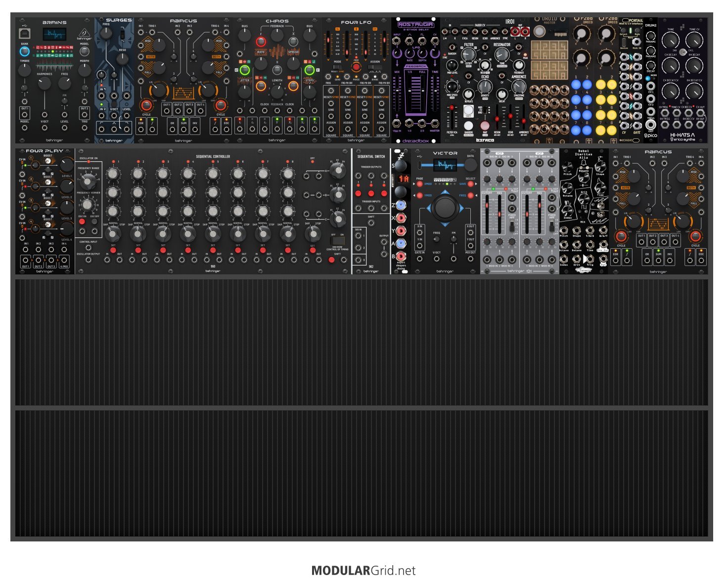Viewport: 728px width, 581px height.
Task: Click the CUTOFF knob on IROI
Action: point(468,54)
